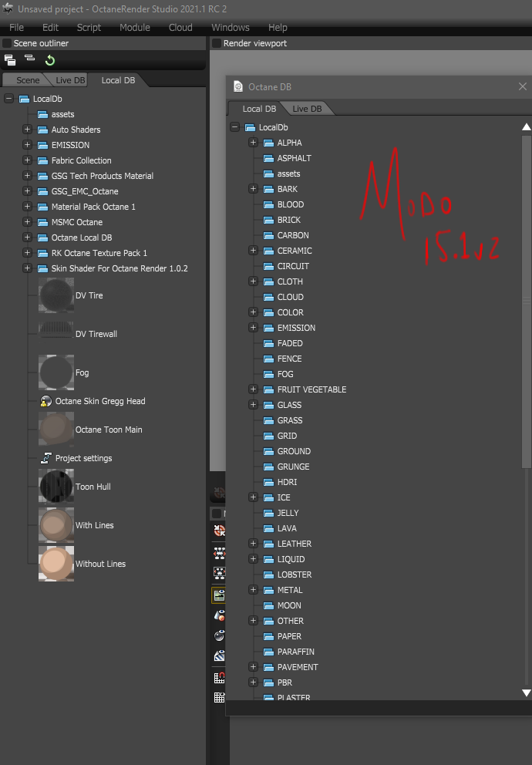Viewport: 532px width, 765px height.
Task: Collapse the LocalDb root in Octane DB dialog
Action: [x=234, y=126]
